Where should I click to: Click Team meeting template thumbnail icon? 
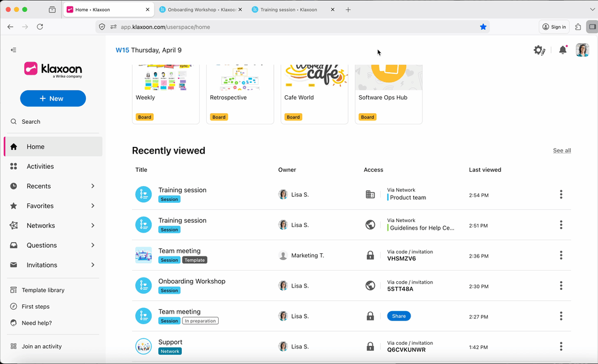143,255
